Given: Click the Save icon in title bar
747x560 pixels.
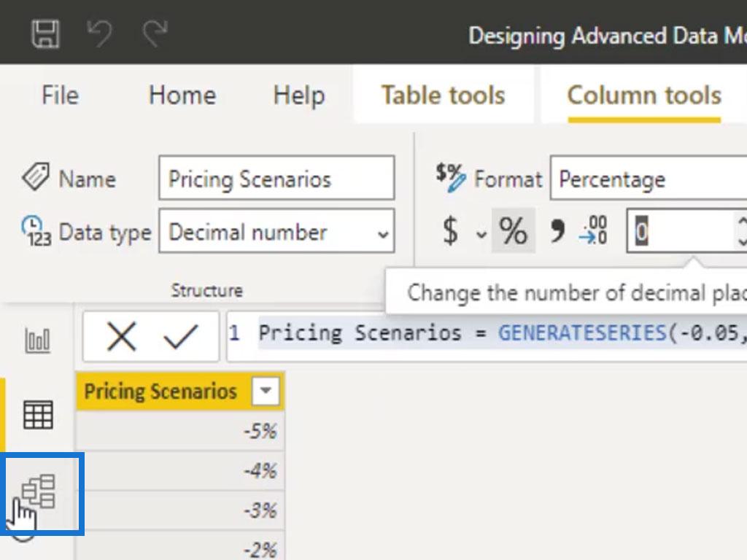Looking at the screenshot, I should (45, 34).
